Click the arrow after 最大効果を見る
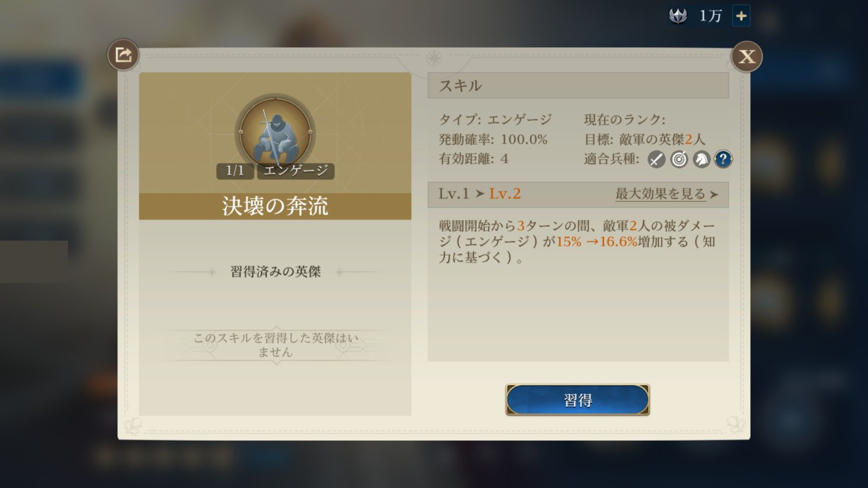 (x=714, y=195)
